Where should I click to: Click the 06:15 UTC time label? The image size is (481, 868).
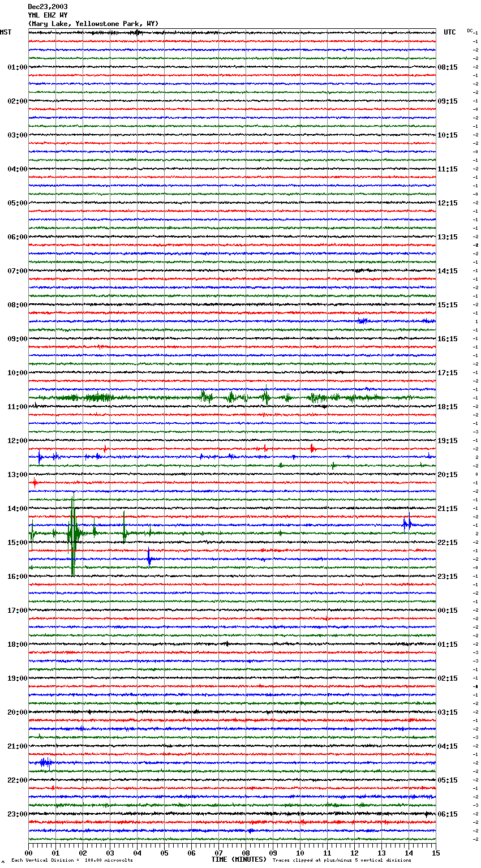(x=448, y=814)
